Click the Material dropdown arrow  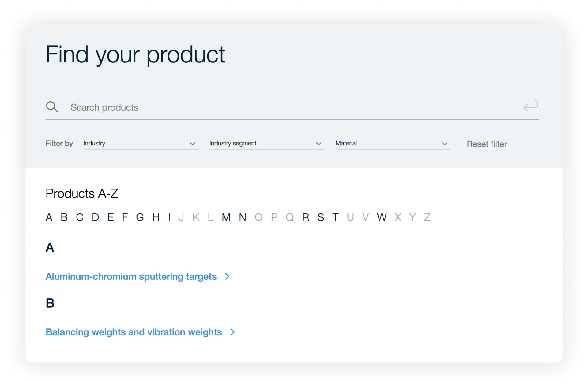(444, 144)
